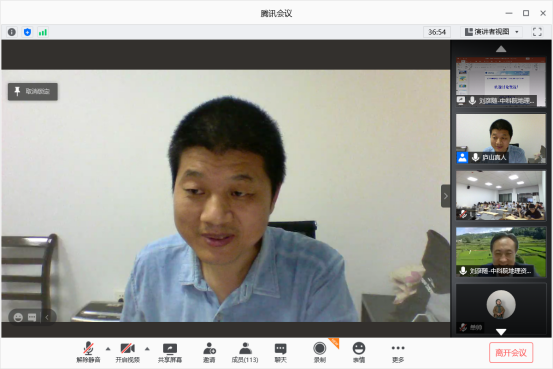The height and width of the screenshot is (369, 553).
Task: Expand video options arrow beside camera
Action: point(147,349)
